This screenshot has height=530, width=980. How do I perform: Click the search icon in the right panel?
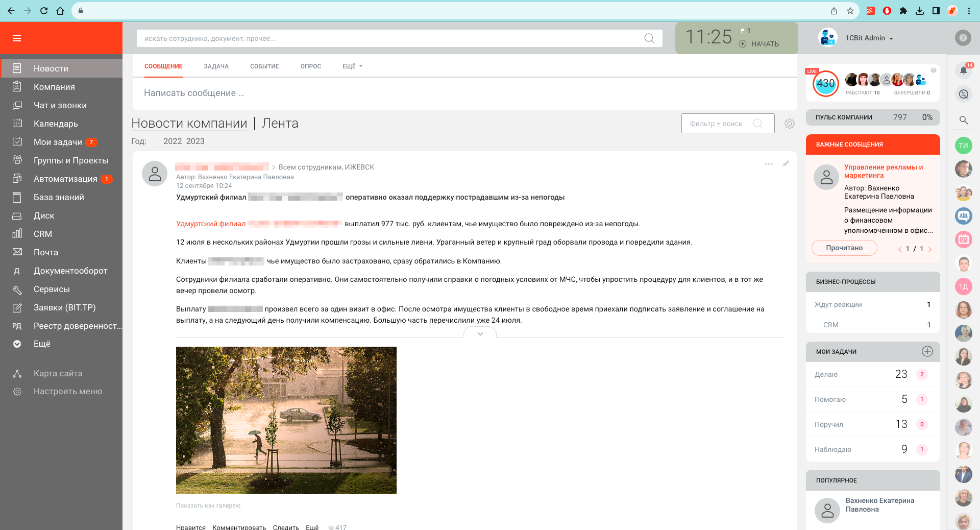coord(964,120)
